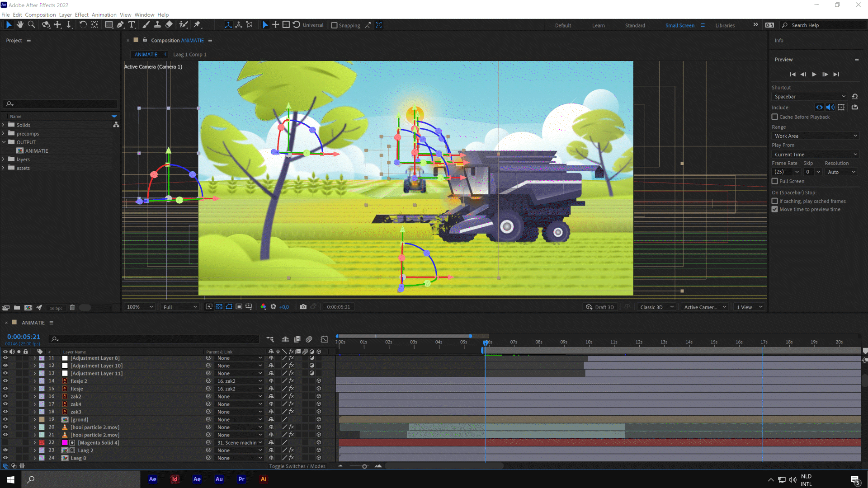Click the Play button in Preview panel
Image resolution: width=868 pixels, height=488 pixels.
point(814,74)
